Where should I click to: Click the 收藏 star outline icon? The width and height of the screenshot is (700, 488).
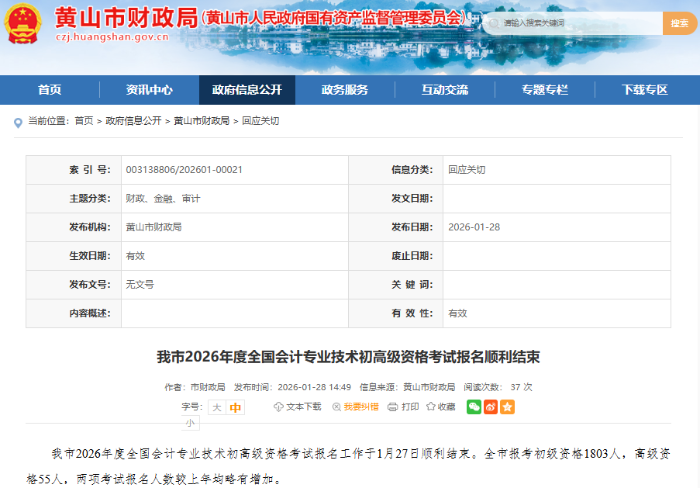click(431, 406)
